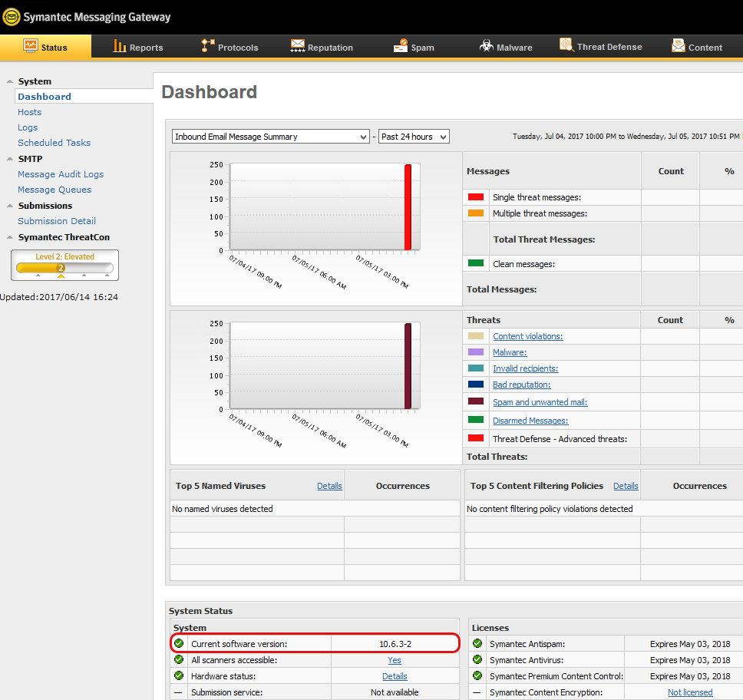Click the green checkmark beside Symantec Antispam
Image resolution: width=743 pixels, height=700 pixels.
point(478,644)
